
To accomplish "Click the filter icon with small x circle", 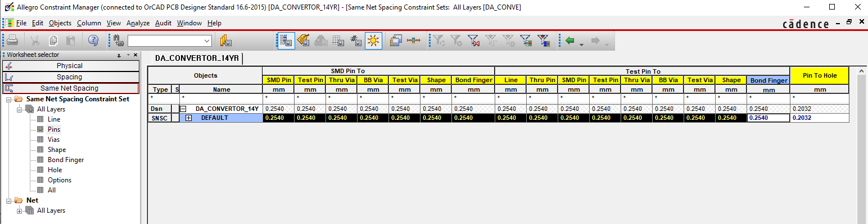I will (456, 41).
